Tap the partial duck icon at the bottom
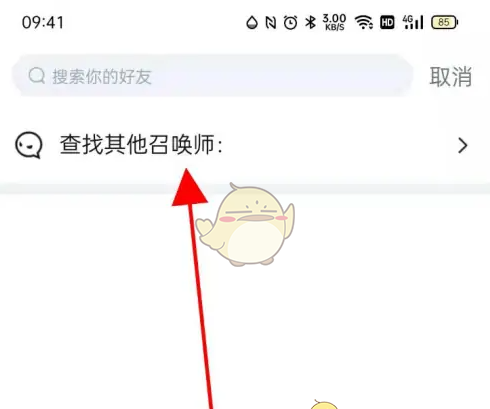Viewport: 490px width, 409px height. pyautogui.click(x=324, y=404)
